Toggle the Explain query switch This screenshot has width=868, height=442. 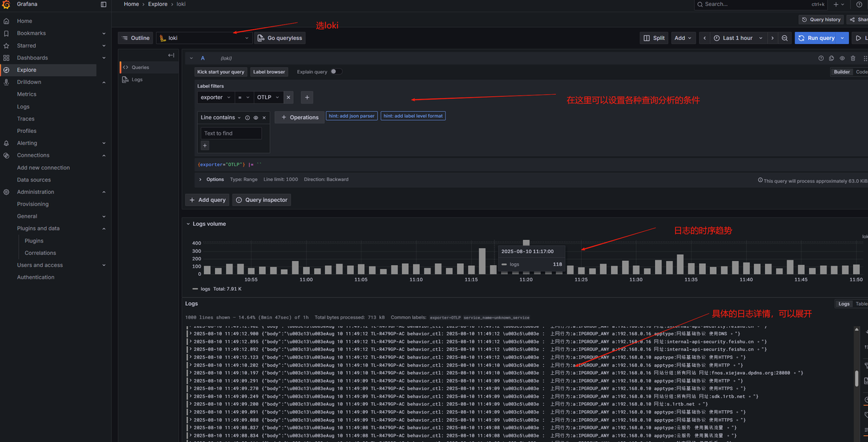(336, 72)
